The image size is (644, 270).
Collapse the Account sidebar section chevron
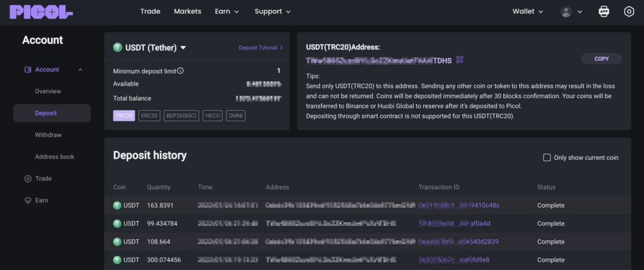click(x=80, y=70)
